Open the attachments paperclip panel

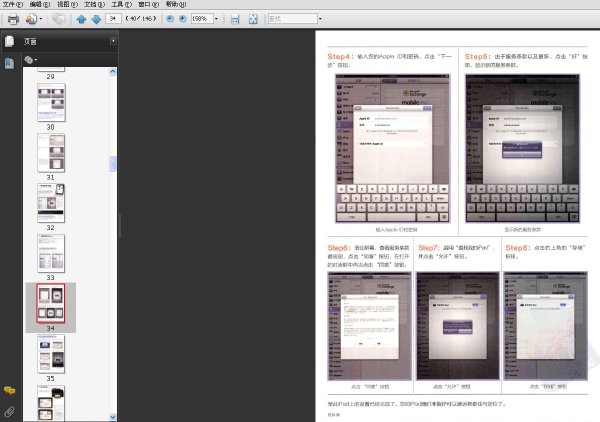[9, 412]
